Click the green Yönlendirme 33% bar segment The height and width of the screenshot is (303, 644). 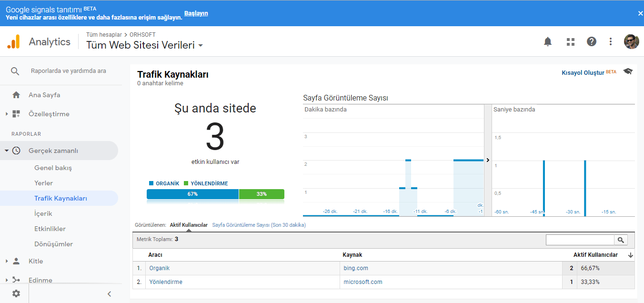click(262, 194)
